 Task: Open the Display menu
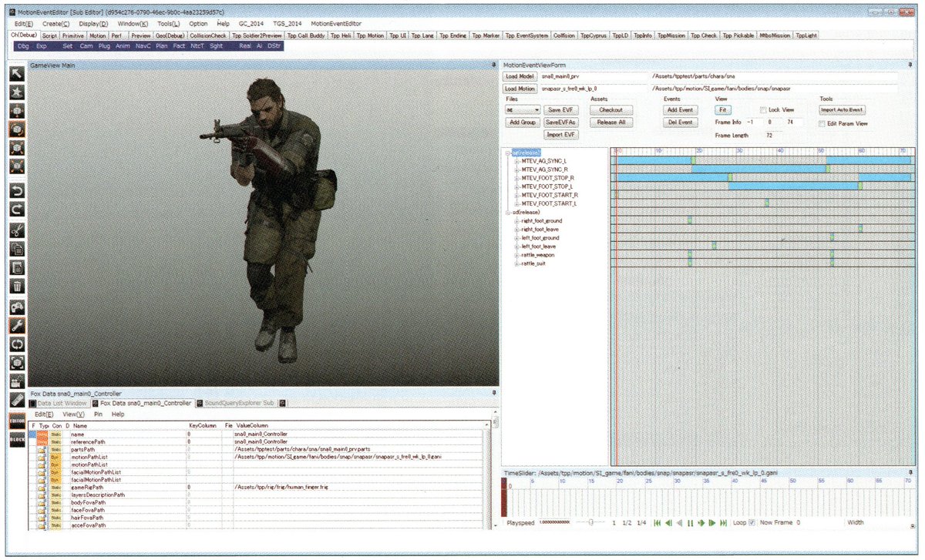point(93,24)
